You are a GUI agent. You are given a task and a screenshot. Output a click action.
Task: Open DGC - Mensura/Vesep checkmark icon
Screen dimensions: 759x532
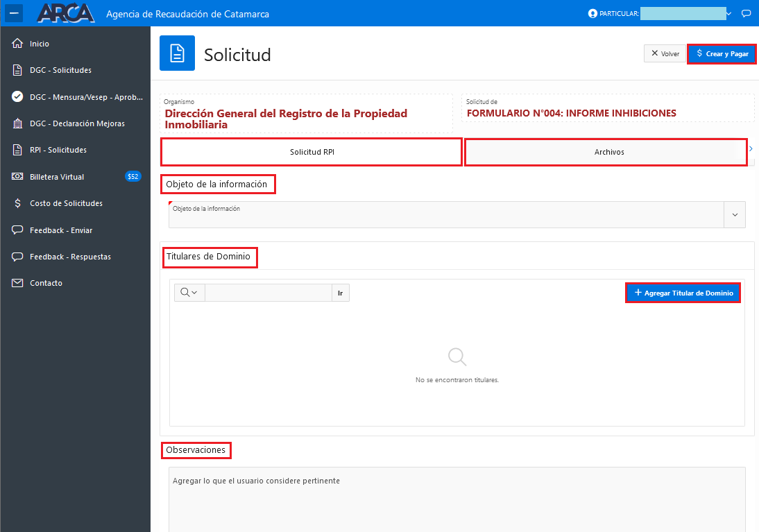click(17, 97)
